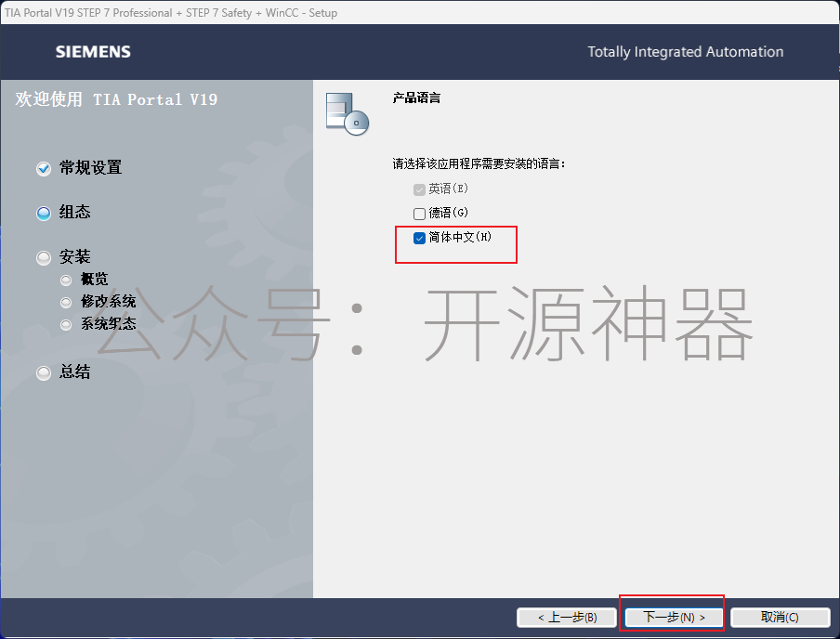Click the 系统组态 sub-step bullet
This screenshot has height=639, width=840.
[66, 324]
